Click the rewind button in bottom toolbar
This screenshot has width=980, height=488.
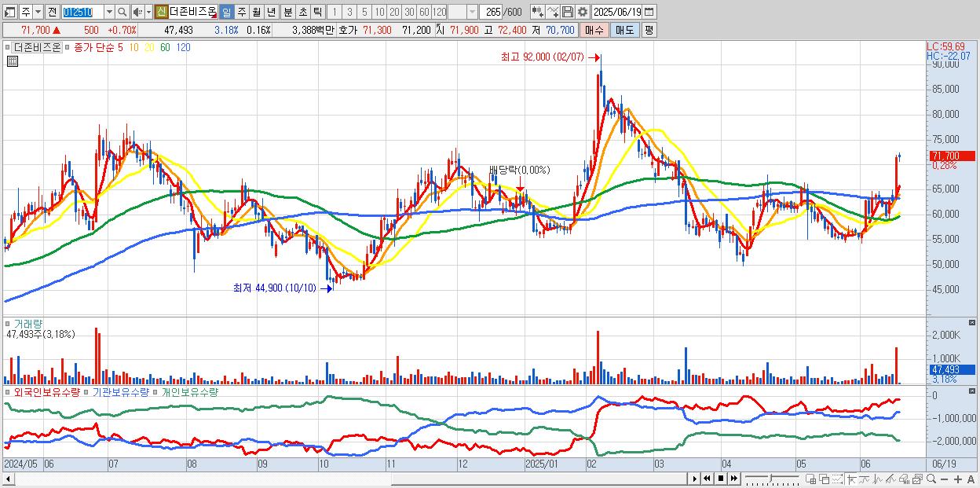[x=707, y=479]
